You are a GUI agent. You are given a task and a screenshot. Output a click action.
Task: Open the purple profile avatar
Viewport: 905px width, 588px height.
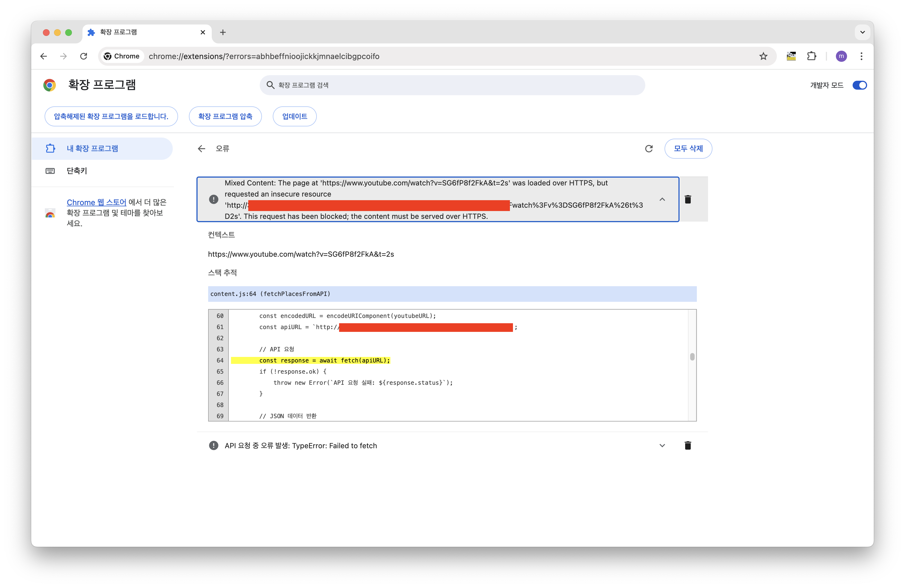841,56
